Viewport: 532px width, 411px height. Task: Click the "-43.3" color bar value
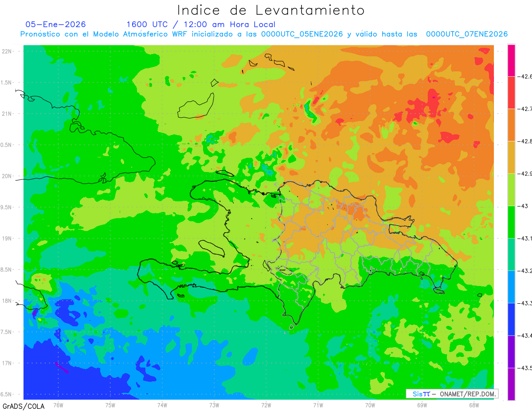(525, 303)
